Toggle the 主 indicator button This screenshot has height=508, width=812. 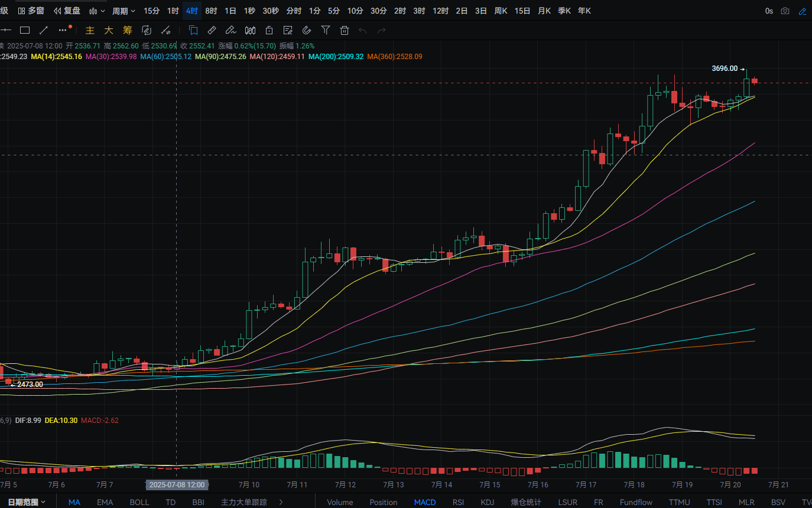point(90,30)
